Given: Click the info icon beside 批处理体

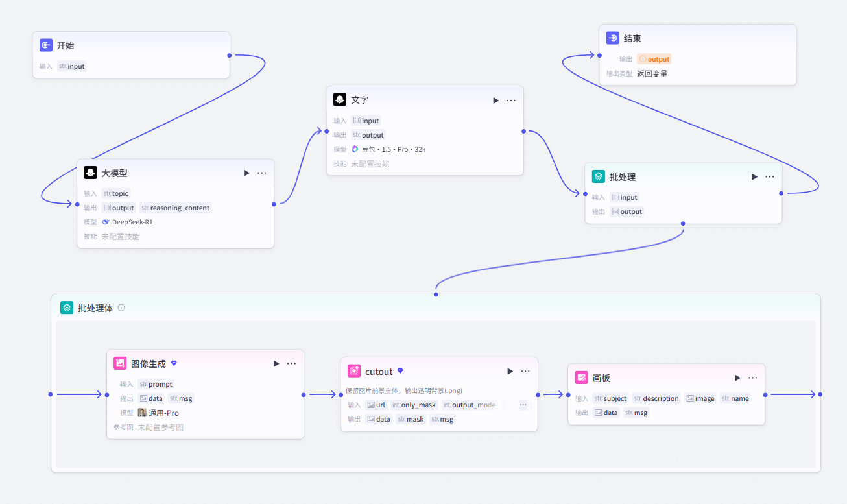Looking at the screenshot, I should (x=121, y=308).
